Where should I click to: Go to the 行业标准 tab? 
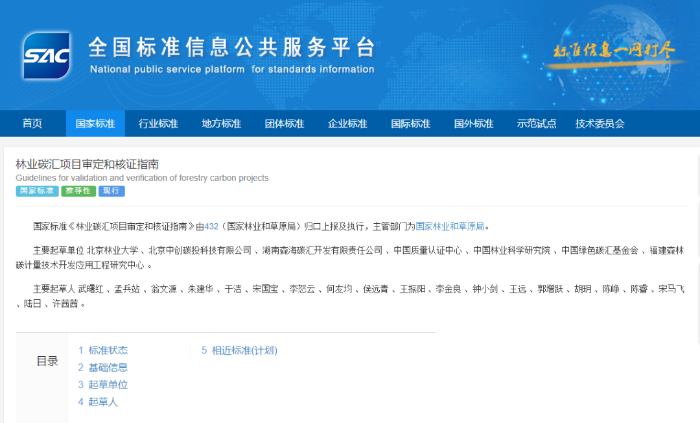point(158,124)
